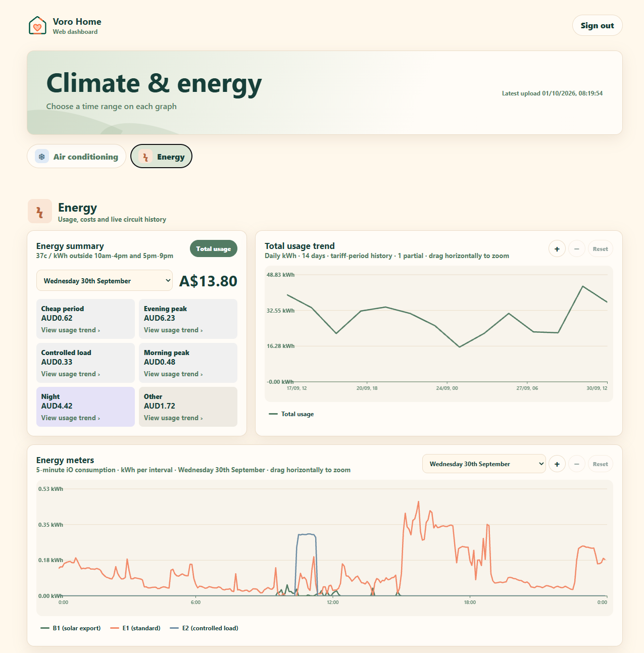View usage trend for Other
The width and height of the screenshot is (644, 653).
click(x=173, y=418)
